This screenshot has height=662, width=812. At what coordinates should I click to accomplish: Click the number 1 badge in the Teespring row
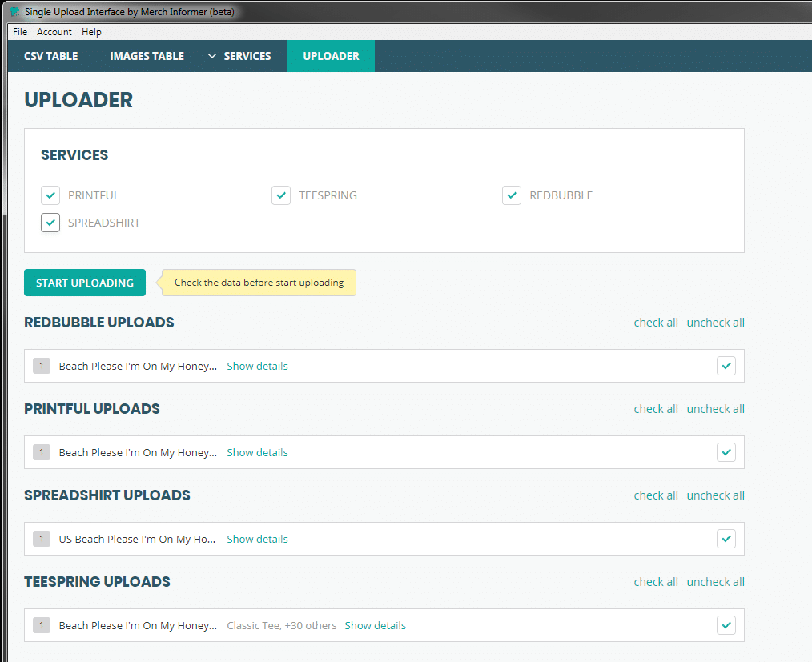coord(42,625)
